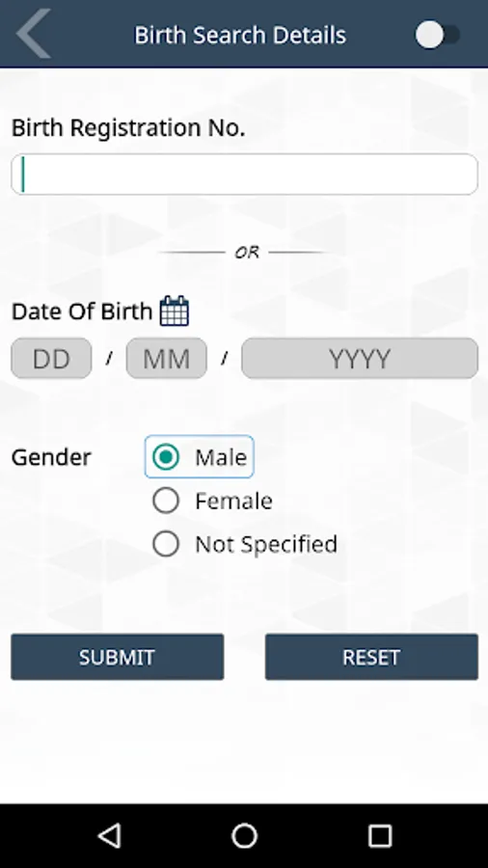Reset the birth search form

[371, 657]
